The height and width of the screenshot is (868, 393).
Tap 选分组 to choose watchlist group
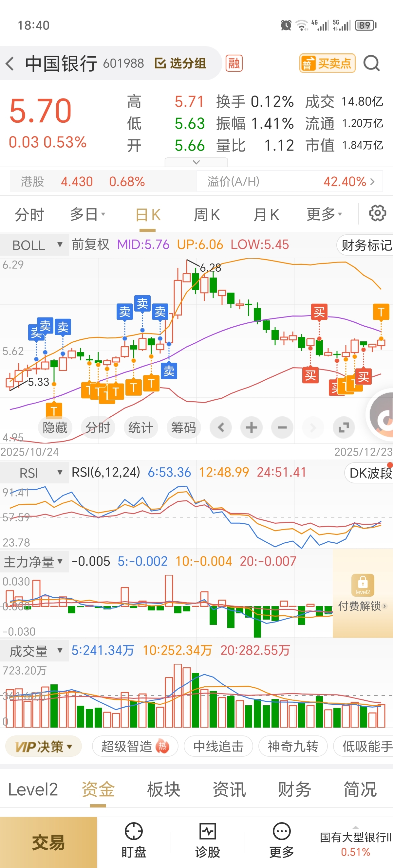tap(180, 63)
